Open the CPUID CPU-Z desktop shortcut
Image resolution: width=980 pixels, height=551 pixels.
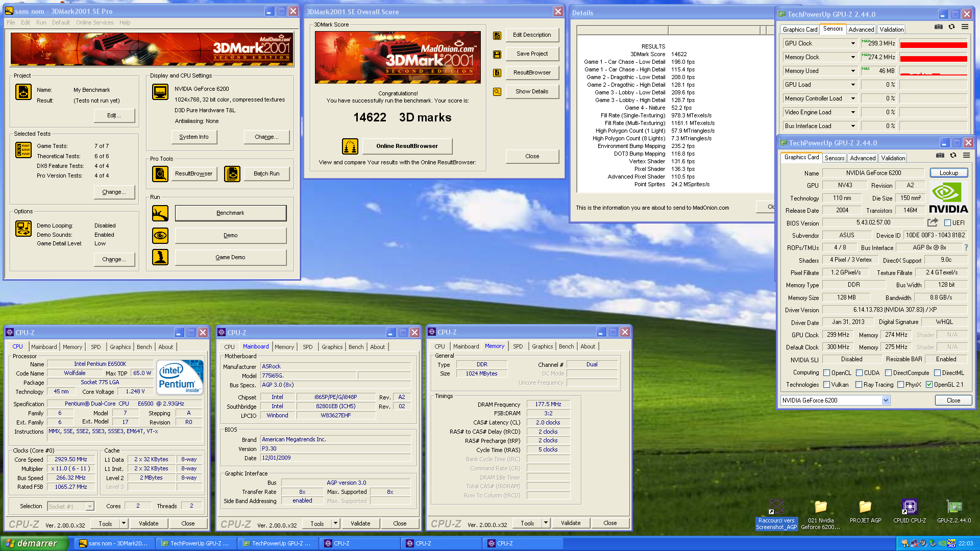click(910, 511)
